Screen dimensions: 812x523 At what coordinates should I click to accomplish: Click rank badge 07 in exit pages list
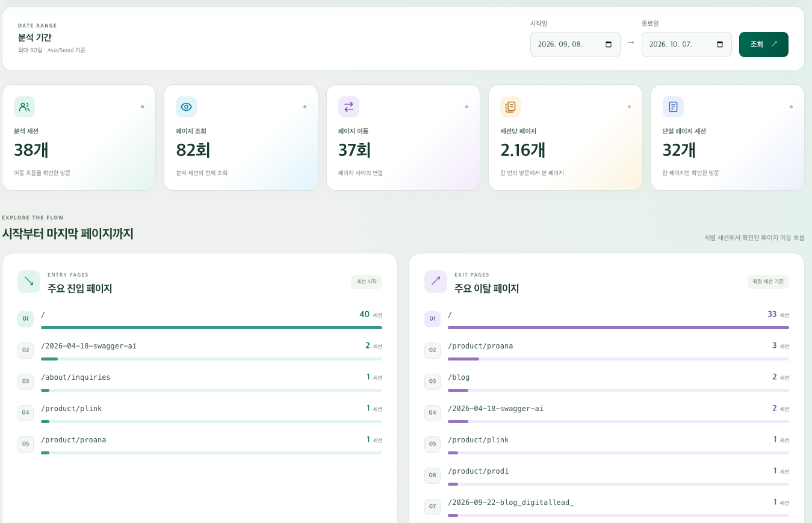click(432, 507)
